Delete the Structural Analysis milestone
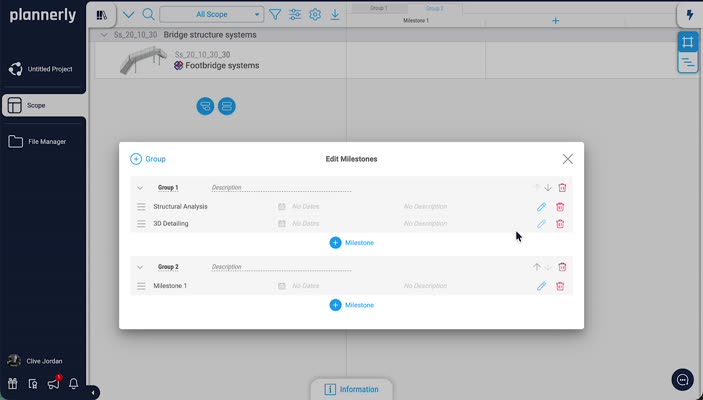Image resolution: width=703 pixels, height=400 pixels. (560, 207)
